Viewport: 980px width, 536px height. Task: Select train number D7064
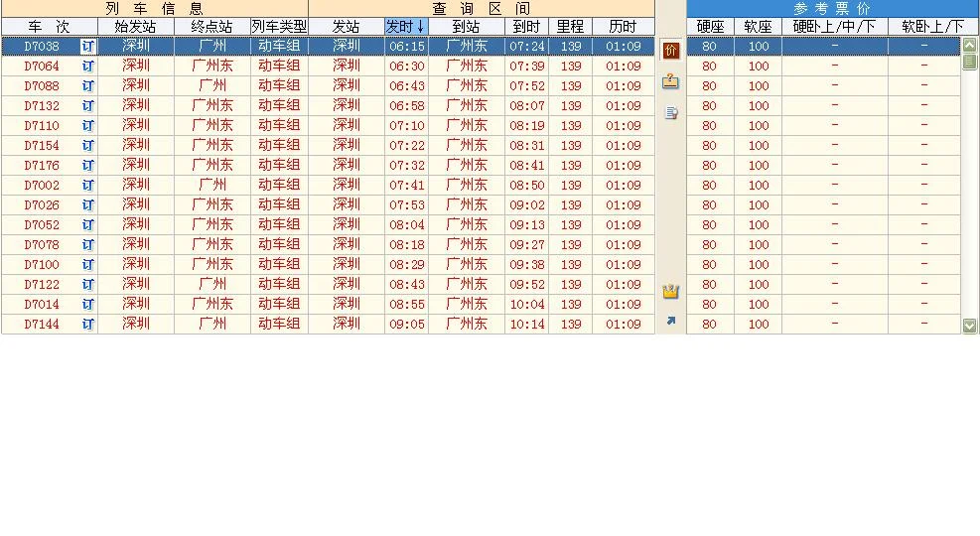[42, 67]
